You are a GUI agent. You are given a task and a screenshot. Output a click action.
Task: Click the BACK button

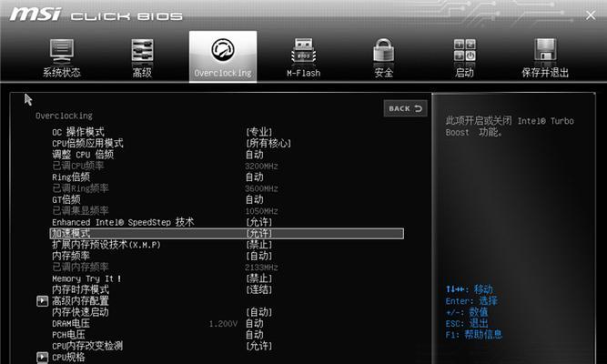click(405, 108)
